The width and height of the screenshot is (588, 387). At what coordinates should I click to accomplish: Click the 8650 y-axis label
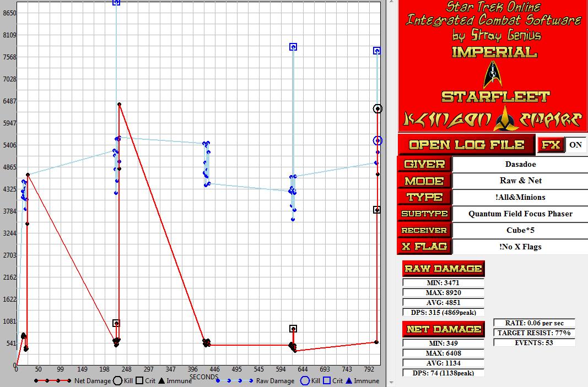click(9, 13)
